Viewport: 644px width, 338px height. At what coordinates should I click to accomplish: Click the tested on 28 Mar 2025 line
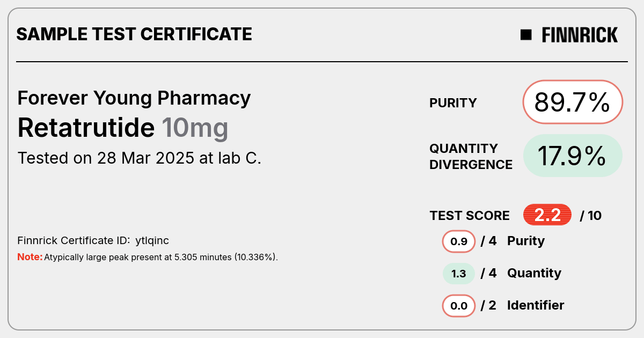point(140,158)
